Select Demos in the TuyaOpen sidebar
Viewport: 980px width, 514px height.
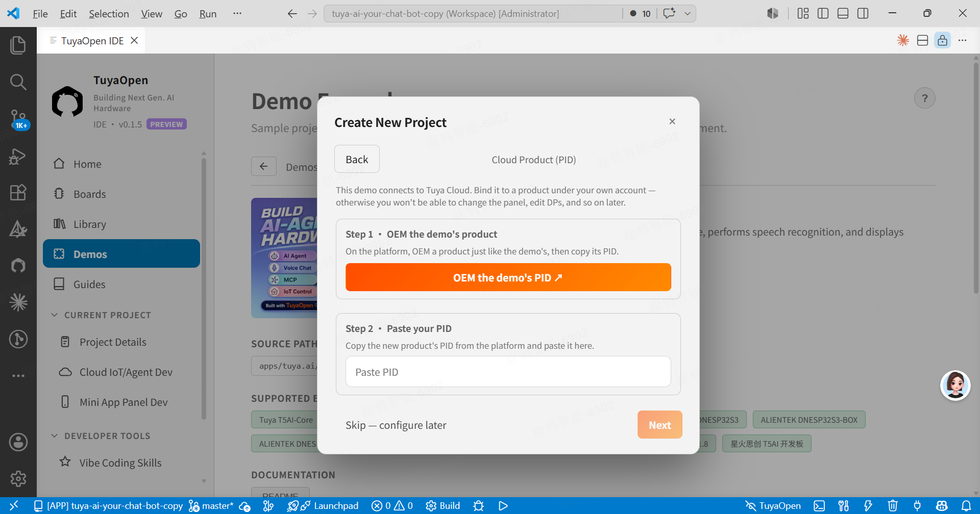(121, 254)
